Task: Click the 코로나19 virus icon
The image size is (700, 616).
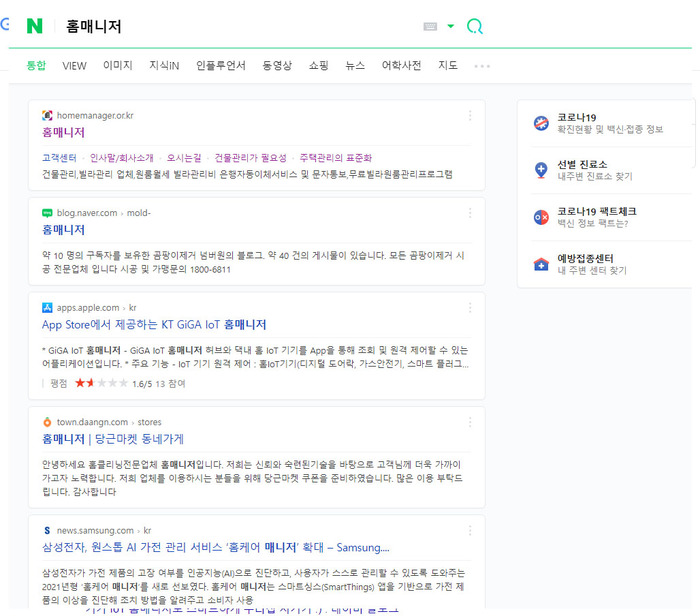Action: [541, 123]
